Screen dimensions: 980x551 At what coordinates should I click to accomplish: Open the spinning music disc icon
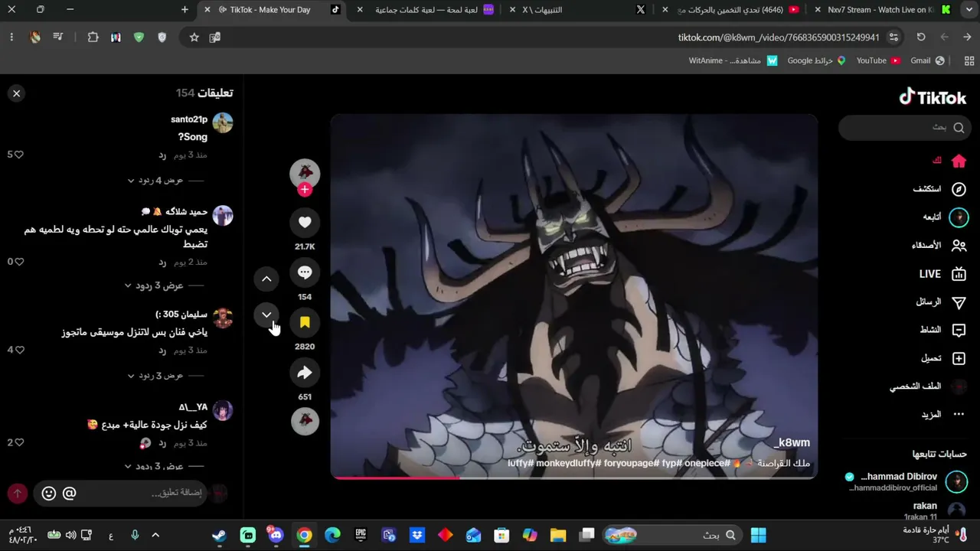[x=305, y=421]
